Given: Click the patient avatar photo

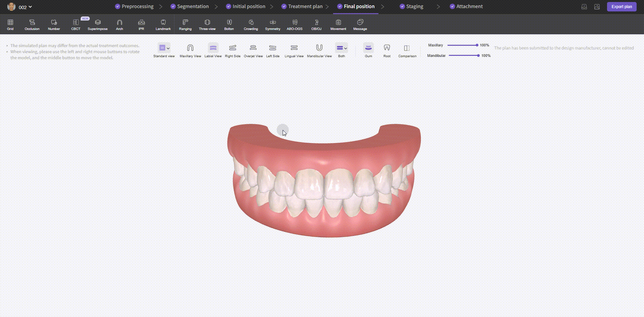Looking at the screenshot, I should (x=11, y=7).
